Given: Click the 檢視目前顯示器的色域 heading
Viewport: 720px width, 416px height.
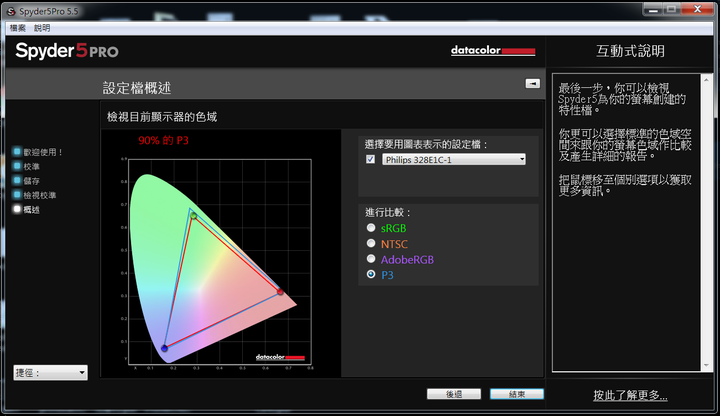Looking at the screenshot, I should pos(162,117).
